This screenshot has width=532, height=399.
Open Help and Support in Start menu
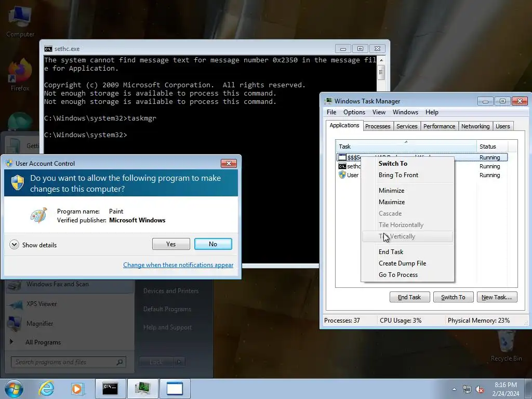point(167,327)
